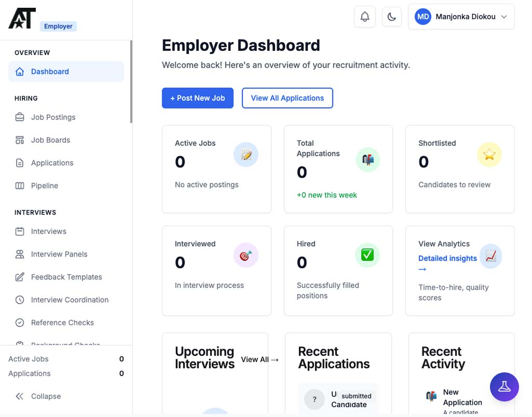Open the Manjonka Diokou user dropdown
This screenshot has width=532, height=417.
tap(461, 17)
